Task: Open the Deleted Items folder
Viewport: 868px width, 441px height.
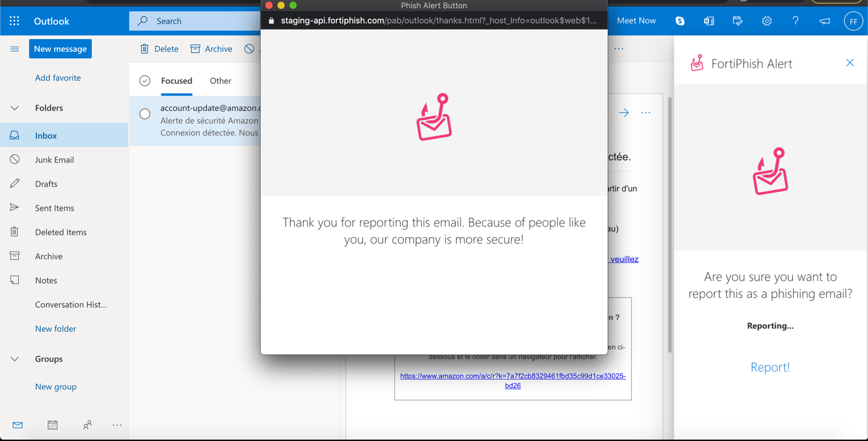Action: click(x=64, y=232)
